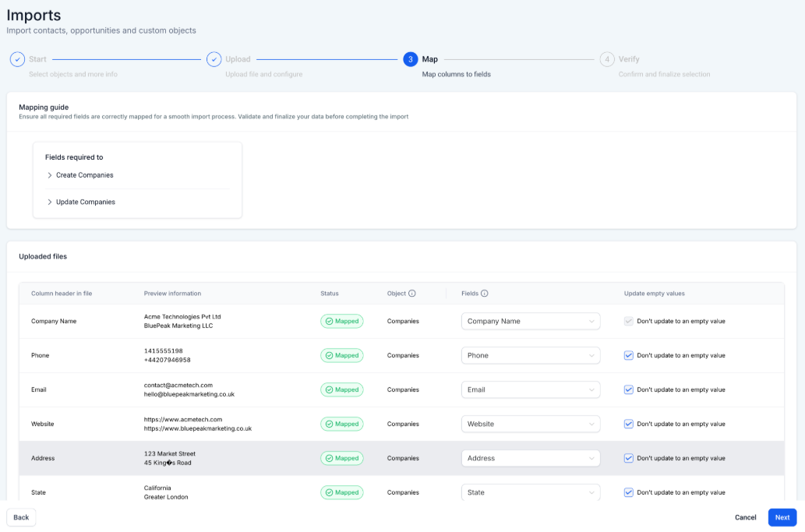Click the Upload step checkmark icon
The image size is (805, 532).
[214, 59]
